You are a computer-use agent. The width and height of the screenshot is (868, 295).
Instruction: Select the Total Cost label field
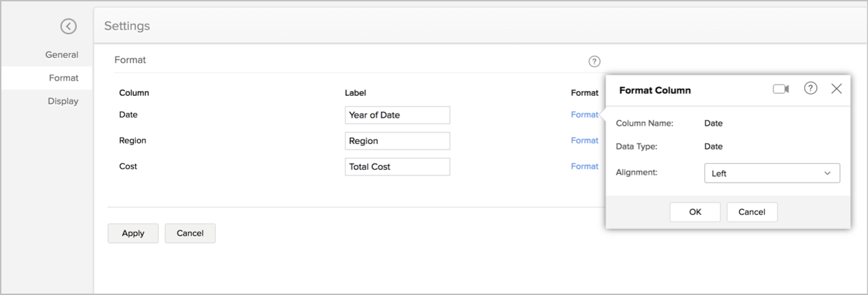click(397, 167)
